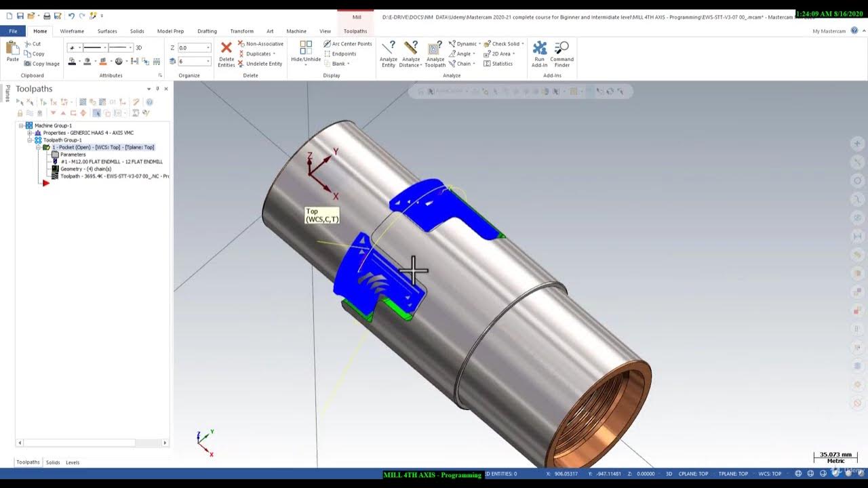
Task: Click the Save icon in quick access toolbar
Action: tap(20, 16)
